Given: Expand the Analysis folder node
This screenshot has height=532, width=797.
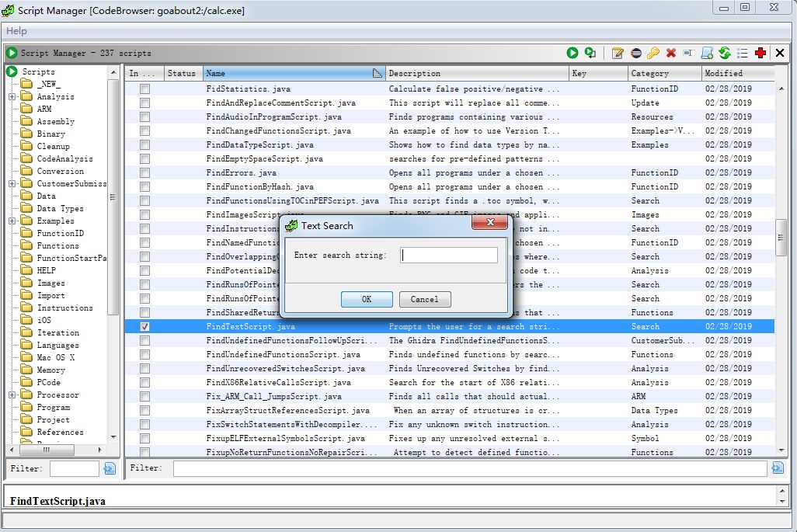Looking at the screenshot, I should pos(12,96).
